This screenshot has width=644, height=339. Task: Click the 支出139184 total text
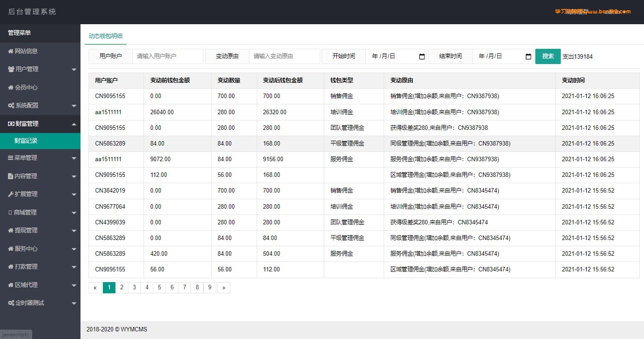coord(577,57)
